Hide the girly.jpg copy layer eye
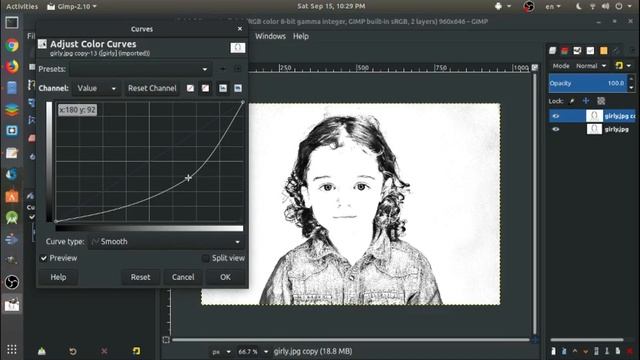The width and height of the screenshot is (640, 360). click(556, 116)
